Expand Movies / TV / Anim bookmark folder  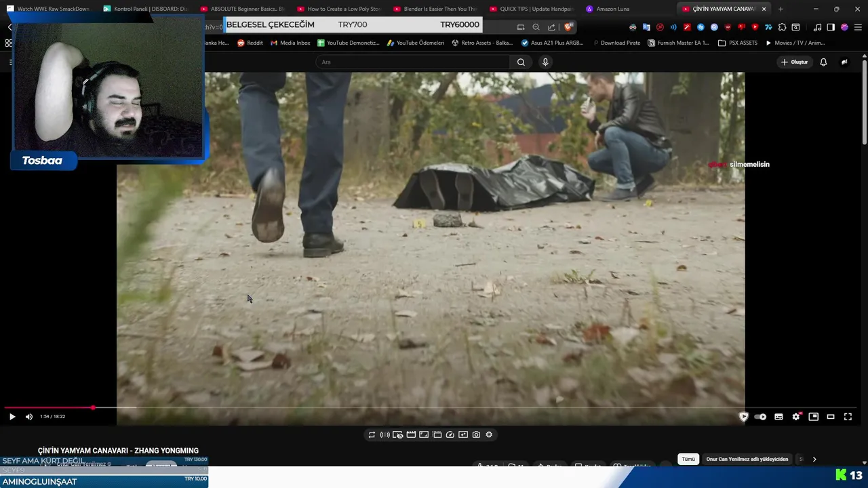click(x=795, y=43)
